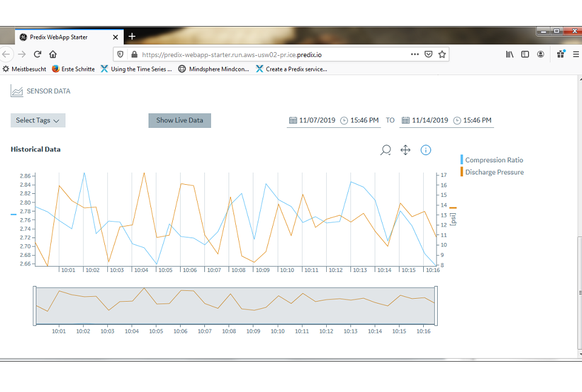Click the [psi] axis label
Image resolution: width=582 pixels, height=392 pixels.
[453, 219]
